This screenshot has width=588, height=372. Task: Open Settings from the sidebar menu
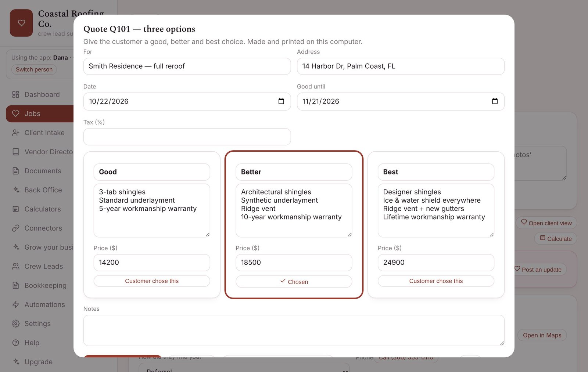click(40, 324)
